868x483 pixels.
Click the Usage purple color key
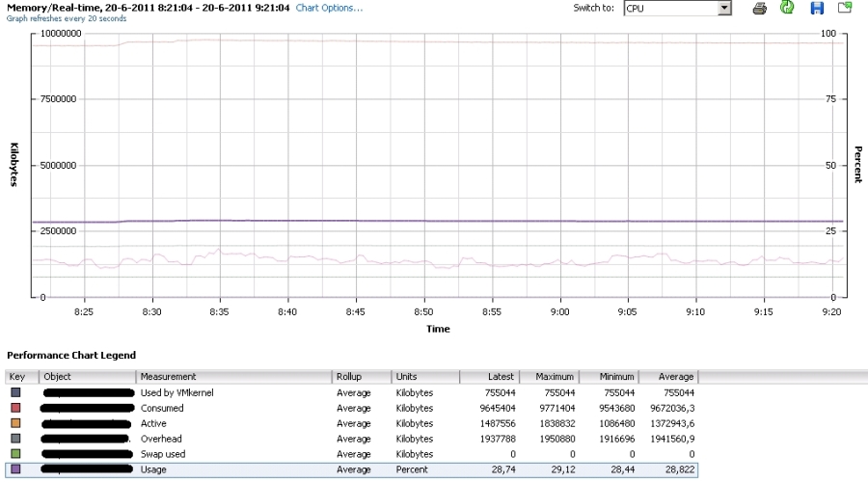(15, 470)
